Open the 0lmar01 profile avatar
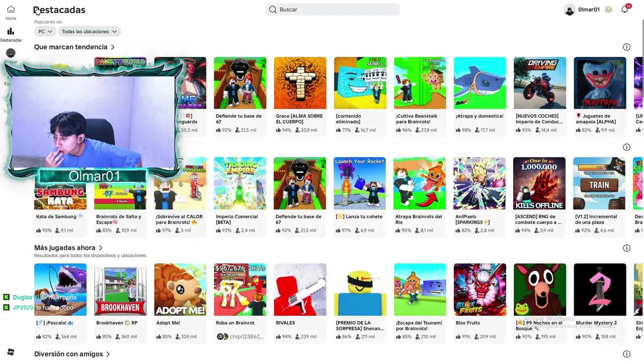This screenshot has width=644, height=362. (x=569, y=10)
